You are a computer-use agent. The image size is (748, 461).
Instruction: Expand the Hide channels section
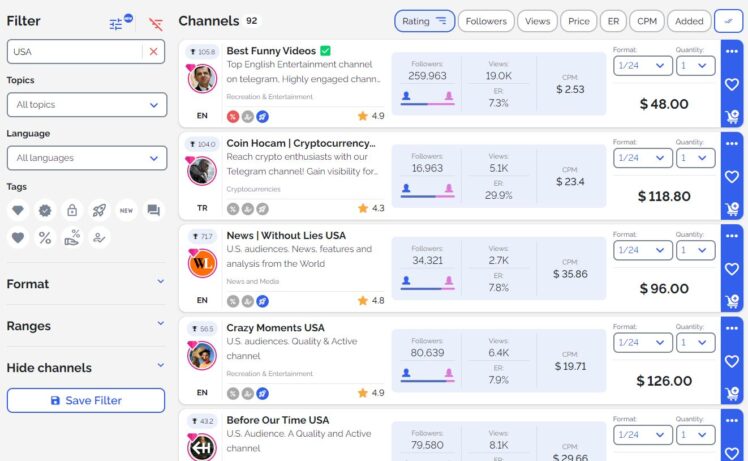86,368
